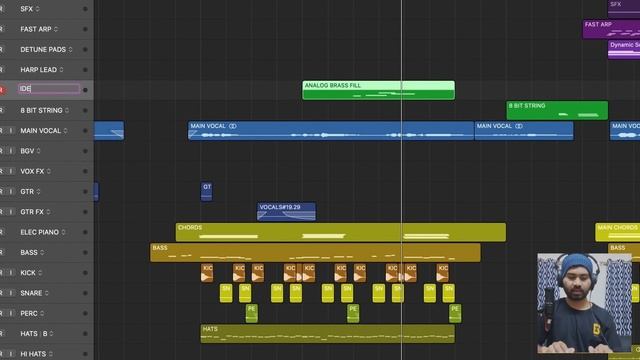640x360 pixels.
Task: Click the HATS | B track name
Action: tap(34, 334)
